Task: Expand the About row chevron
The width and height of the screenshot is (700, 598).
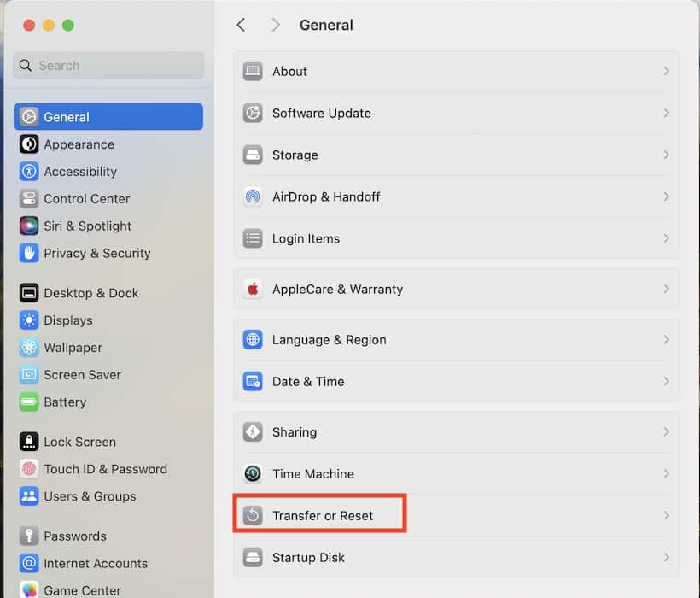Action: tap(666, 72)
